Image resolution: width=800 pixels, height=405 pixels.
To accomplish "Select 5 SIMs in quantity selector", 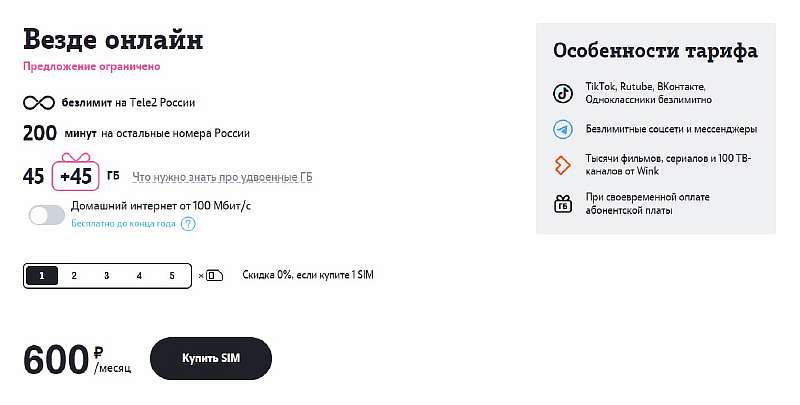I will (x=172, y=275).
